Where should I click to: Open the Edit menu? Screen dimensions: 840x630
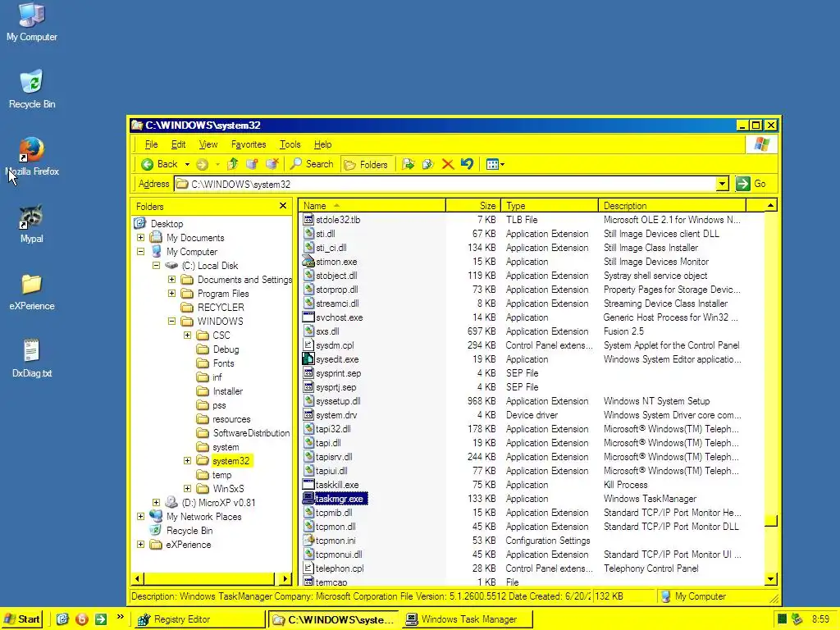[x=178, y=144]
